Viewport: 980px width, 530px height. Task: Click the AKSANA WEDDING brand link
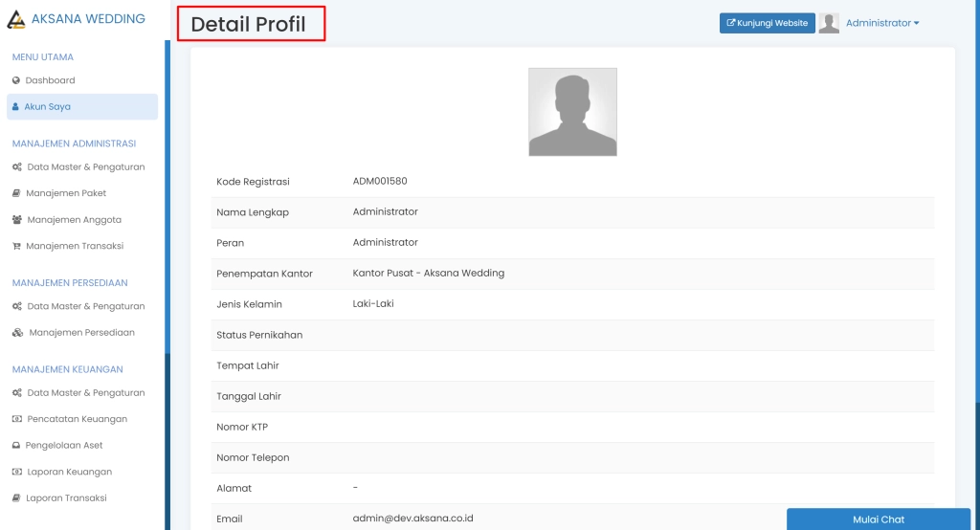(88, 19)
